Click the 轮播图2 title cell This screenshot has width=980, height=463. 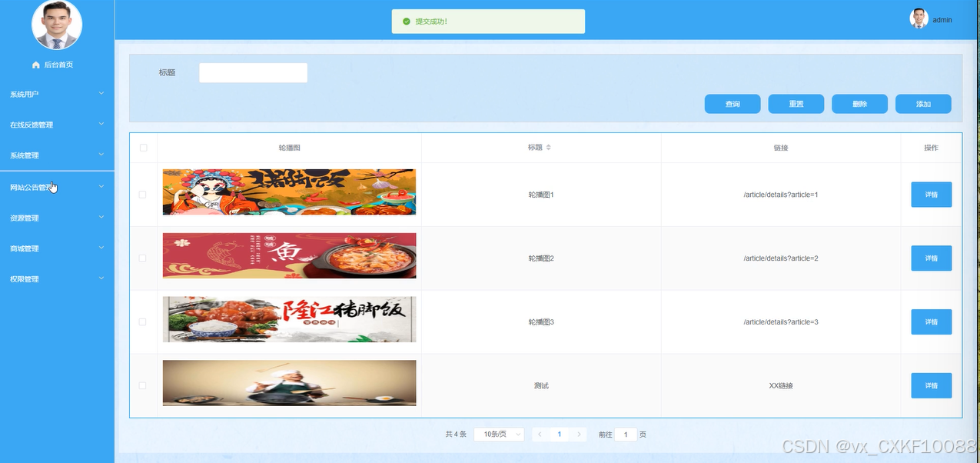(x=541, y=258)
